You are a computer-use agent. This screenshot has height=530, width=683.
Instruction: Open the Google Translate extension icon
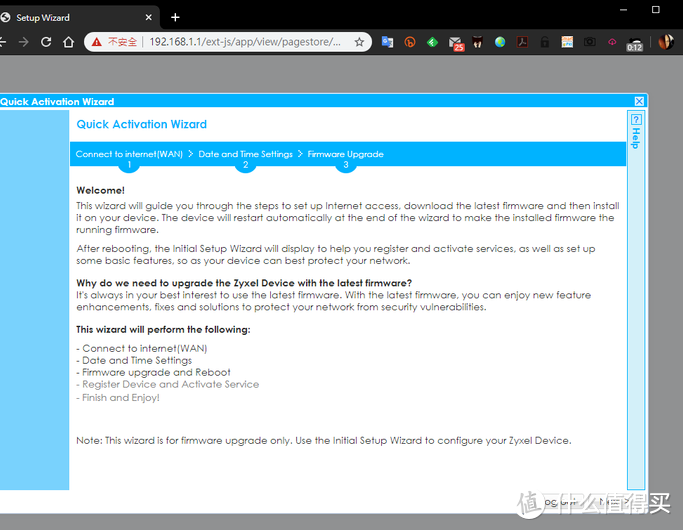click(x=387, y=42)
